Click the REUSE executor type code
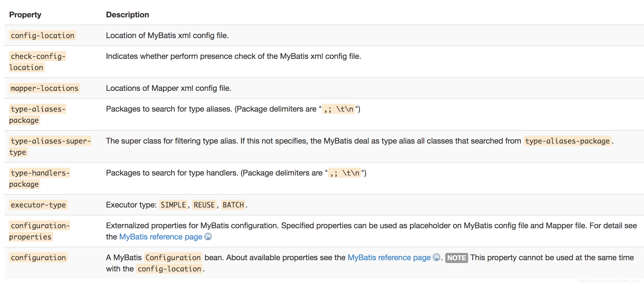The height and width of the screenshot is (286, 644). (204, 205)
